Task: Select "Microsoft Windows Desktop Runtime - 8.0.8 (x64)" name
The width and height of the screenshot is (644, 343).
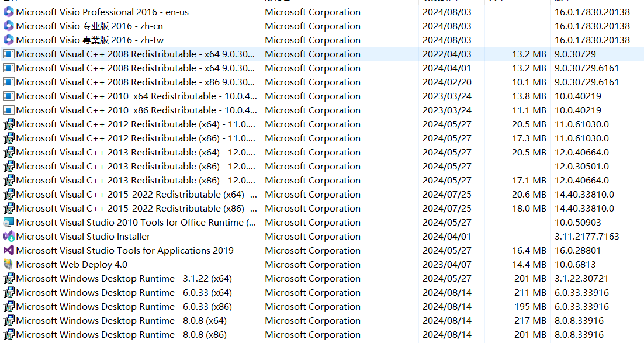Action: pyautogui.click(x=121, y=320)
